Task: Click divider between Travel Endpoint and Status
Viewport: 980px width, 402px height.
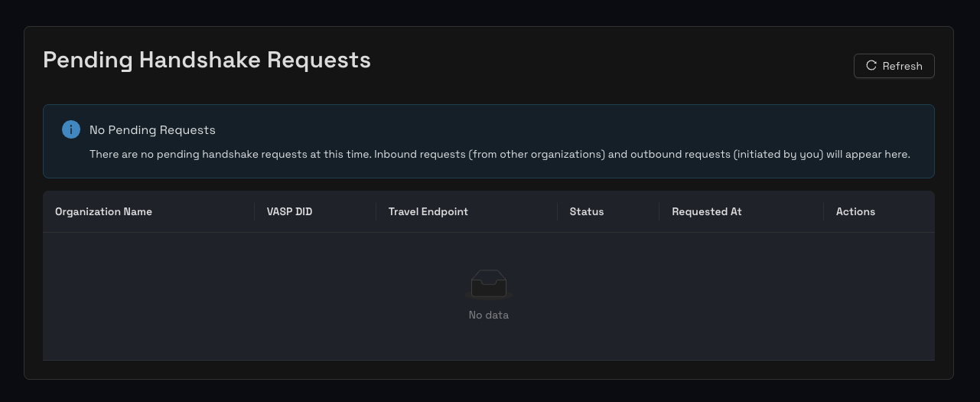Action: (x=557, y=211)
